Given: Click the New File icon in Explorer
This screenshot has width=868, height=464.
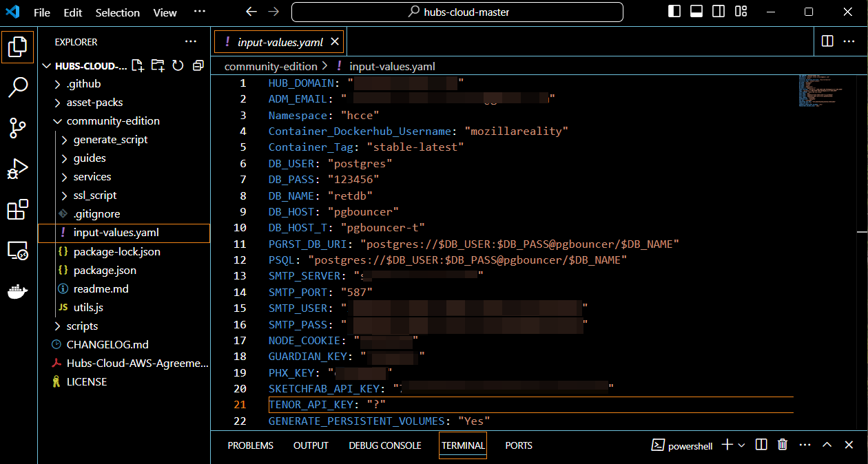Looking at the screenshot, I should click(x=138, y=65).
